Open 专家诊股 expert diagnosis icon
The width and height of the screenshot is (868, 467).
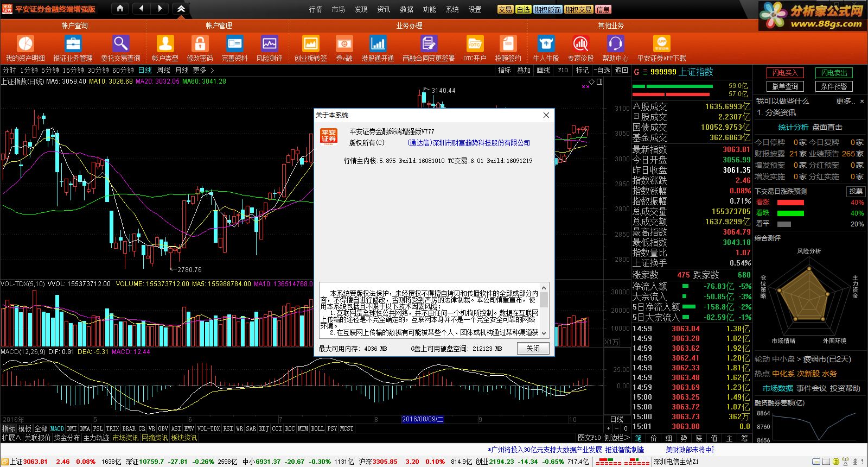(x=580, y=43)
